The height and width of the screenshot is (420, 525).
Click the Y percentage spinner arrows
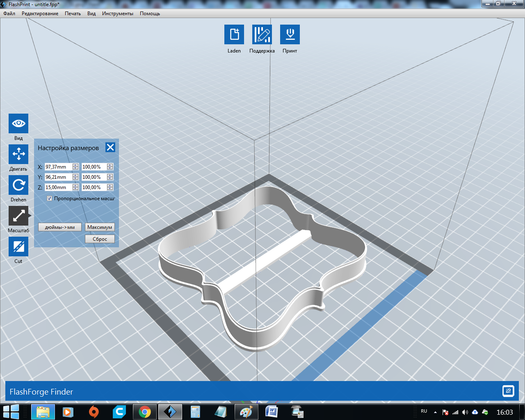tap(110, 177)
